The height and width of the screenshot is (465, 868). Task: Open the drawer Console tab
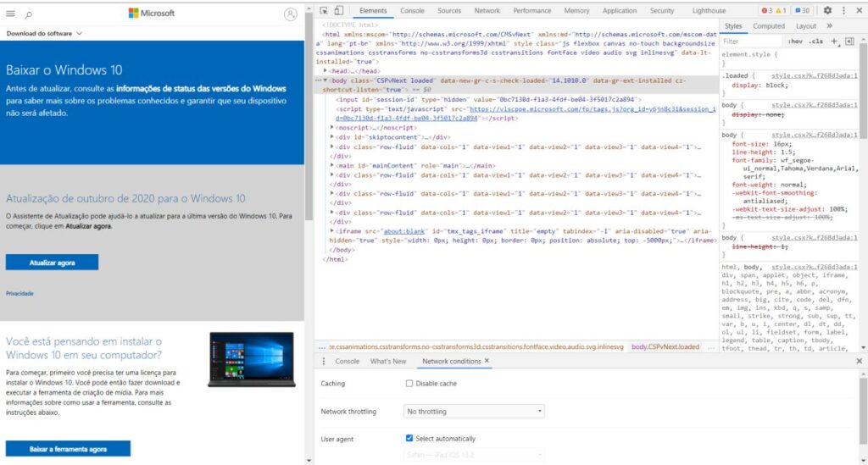[x=347, y=361]
